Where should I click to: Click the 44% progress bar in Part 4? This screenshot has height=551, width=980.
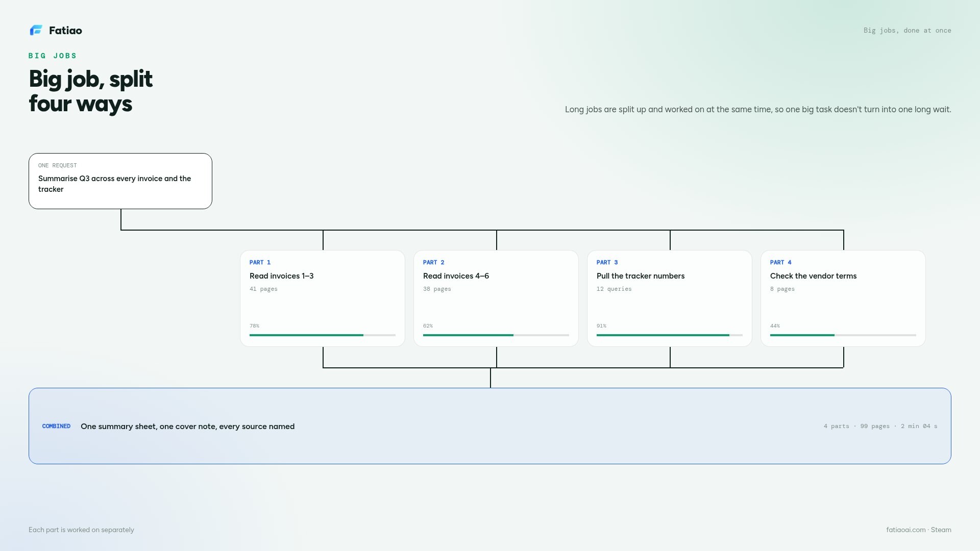[x=843, y=335]
